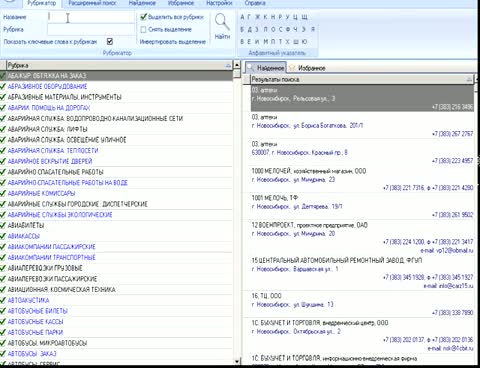Click letter Ф in alphabet index
The width and height of the screenshot is (480, 368).
click(x=288, y=29)
